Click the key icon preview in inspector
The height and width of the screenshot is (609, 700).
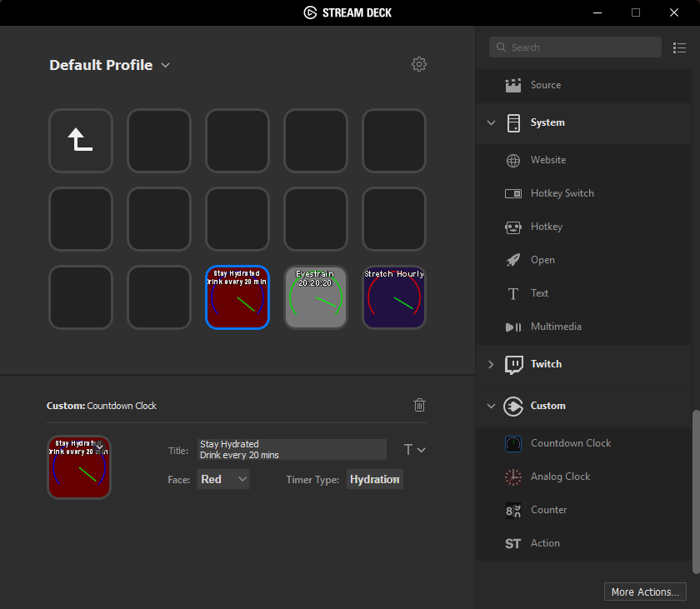click(79, 467)
